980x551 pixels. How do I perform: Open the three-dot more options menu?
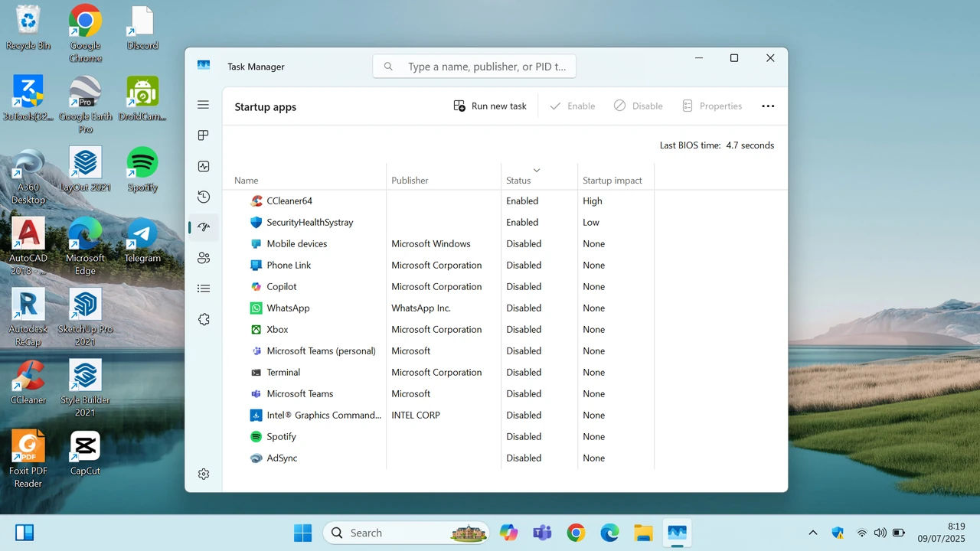coord(768,106)
